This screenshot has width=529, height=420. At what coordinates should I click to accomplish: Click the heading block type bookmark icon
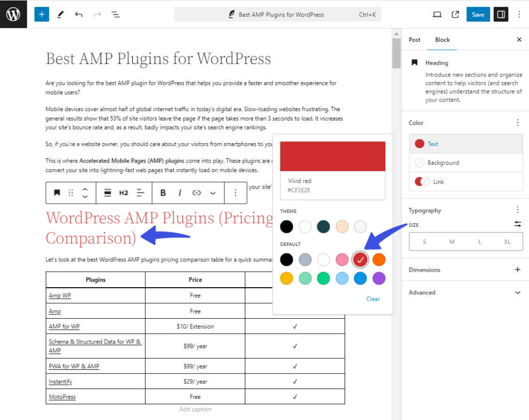pos(57,193)
